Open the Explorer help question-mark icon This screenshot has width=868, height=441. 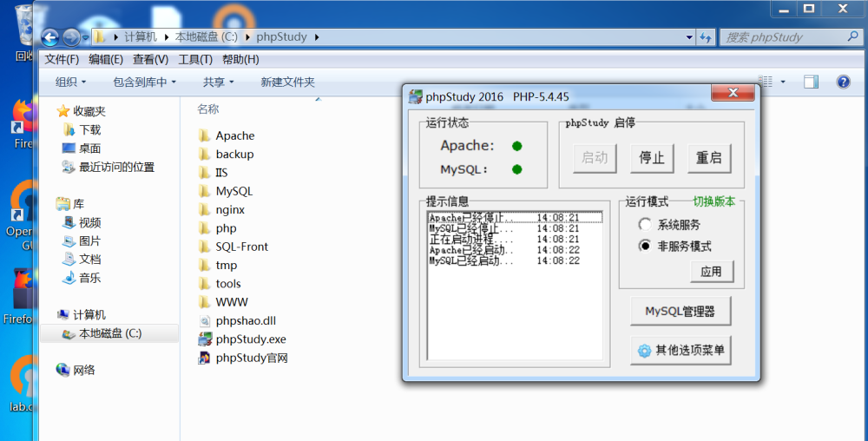point(843,82)
